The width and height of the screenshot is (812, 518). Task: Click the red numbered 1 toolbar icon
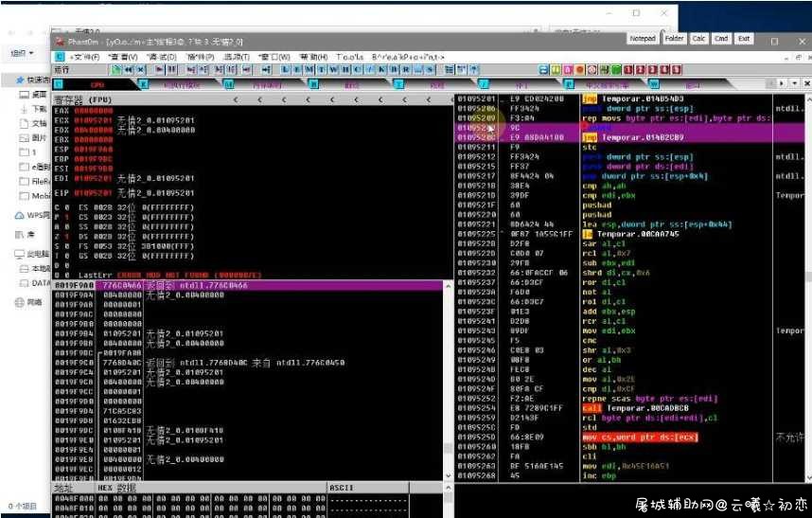(627, 69)
